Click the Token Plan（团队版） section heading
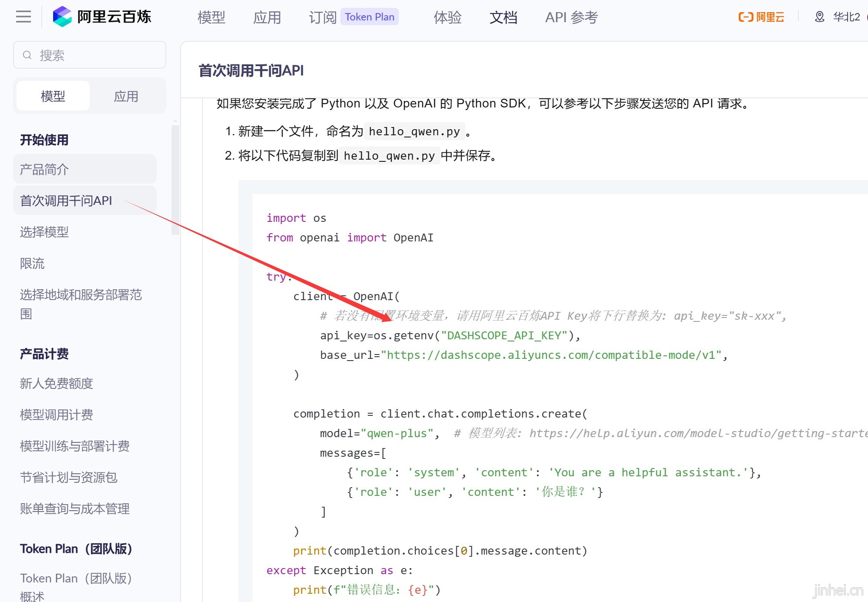Viewport: 868px width, 602px height. click(x=76, y=548)
